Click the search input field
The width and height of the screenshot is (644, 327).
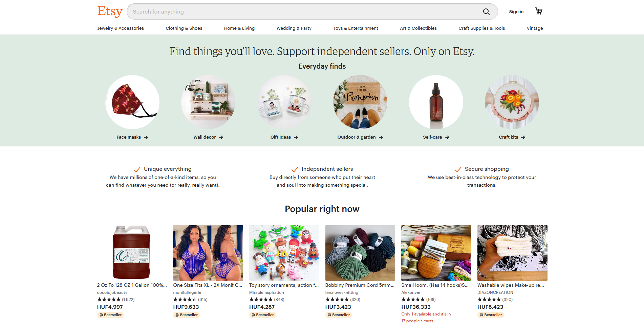pos(305,11)
